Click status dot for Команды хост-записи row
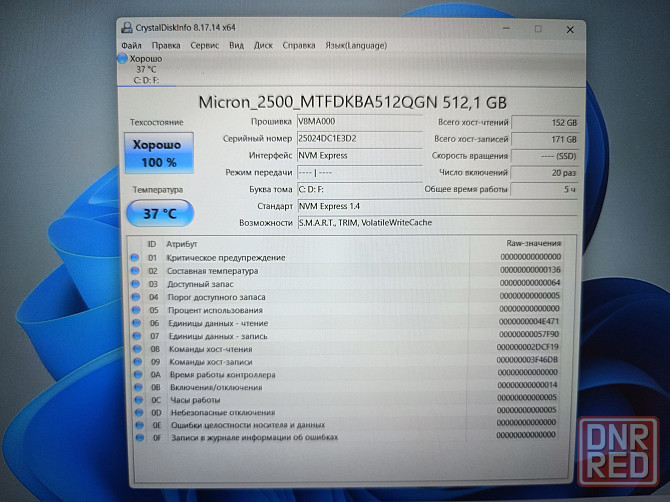This screenshot has width=670, height=502. click(x=138, y=361)
